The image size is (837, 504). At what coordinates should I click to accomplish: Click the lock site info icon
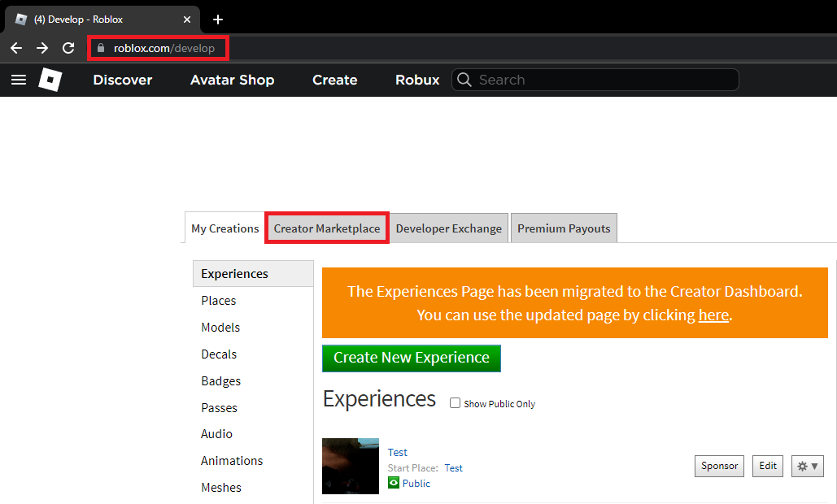[100, 48]
